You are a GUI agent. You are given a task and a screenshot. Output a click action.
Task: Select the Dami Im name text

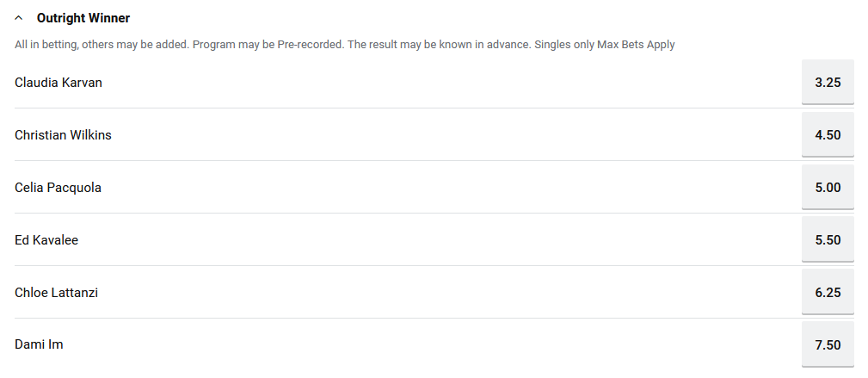[x=39, y=345]
